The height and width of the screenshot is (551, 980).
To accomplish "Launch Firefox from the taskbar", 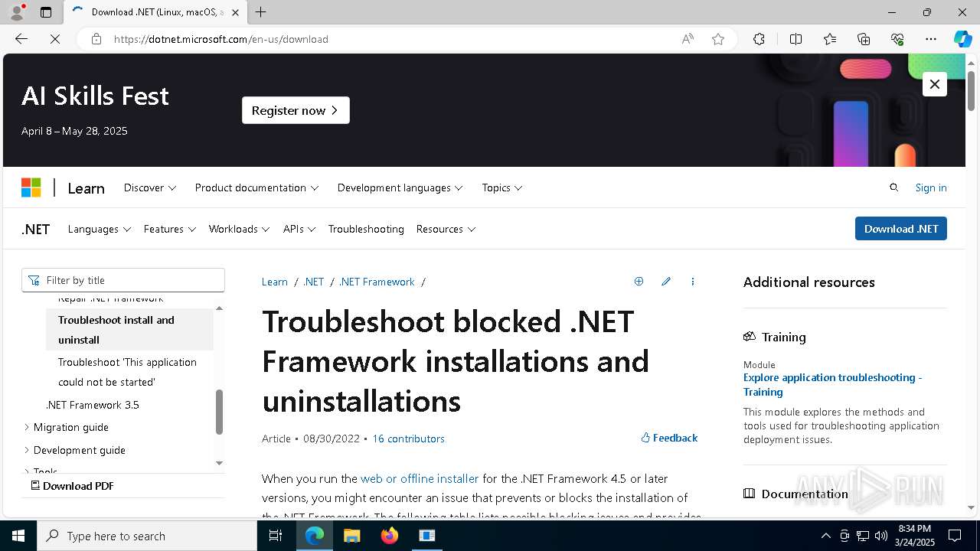I will (x=390, y=536).
